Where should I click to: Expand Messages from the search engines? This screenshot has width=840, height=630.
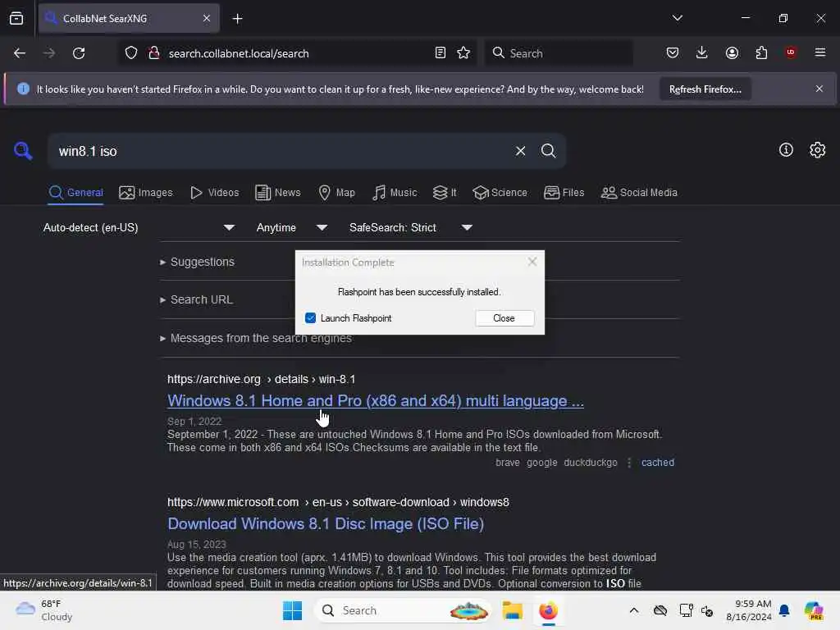(x=256, y=339)
